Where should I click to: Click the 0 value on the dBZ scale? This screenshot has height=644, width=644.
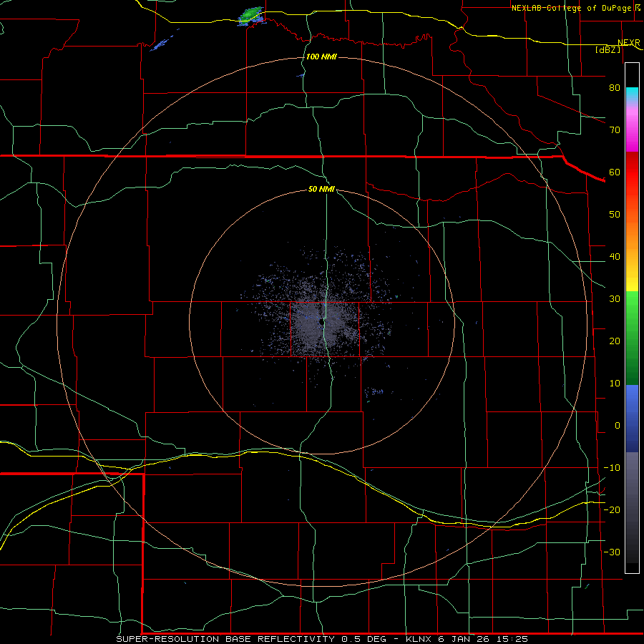click(618, 426)
